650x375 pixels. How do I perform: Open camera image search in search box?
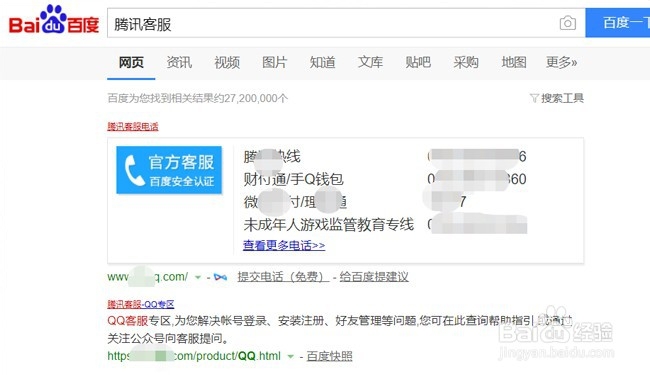click(x=568, y=23)
